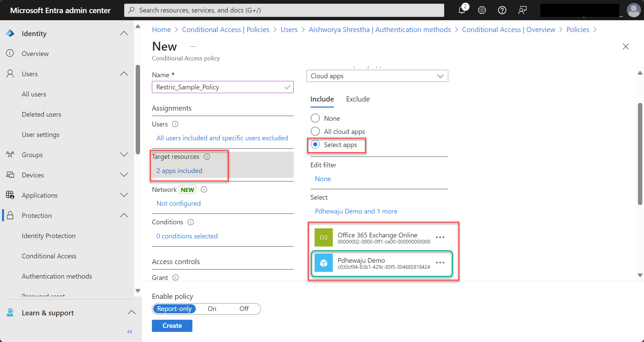Image resolution: width=644 pixels, height=342 pixels.
Task: Expand the Devices section chevron
Action: (124, 175)
